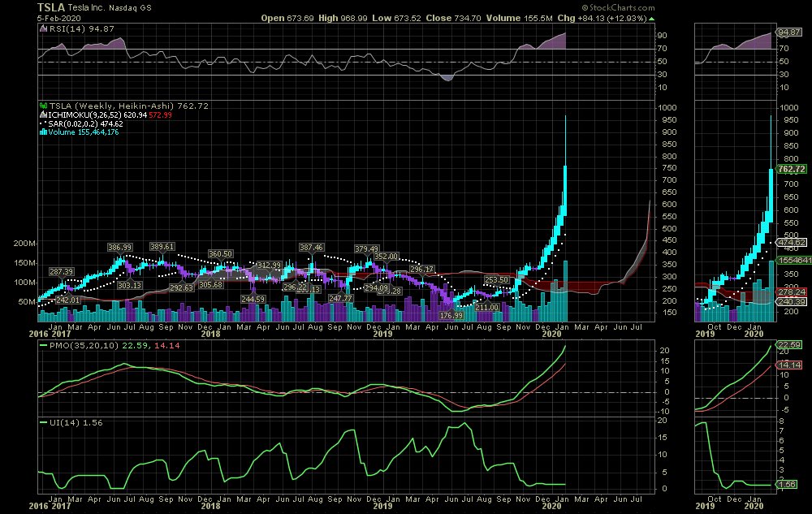Click the 242.01 price low label
This screenshot has width=812, height=514.
68,300
